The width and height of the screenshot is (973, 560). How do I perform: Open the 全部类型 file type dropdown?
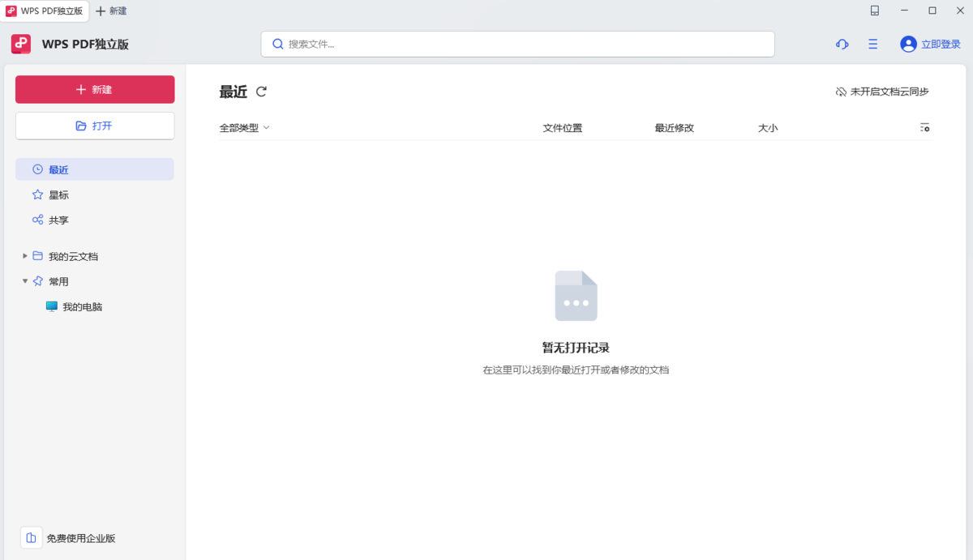[243, 127]
